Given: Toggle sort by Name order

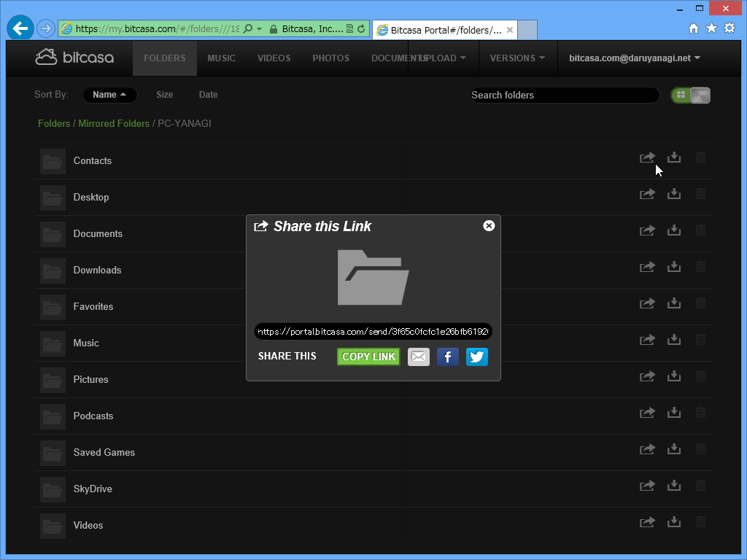Looking at the screenshot, I should [109, 95].
